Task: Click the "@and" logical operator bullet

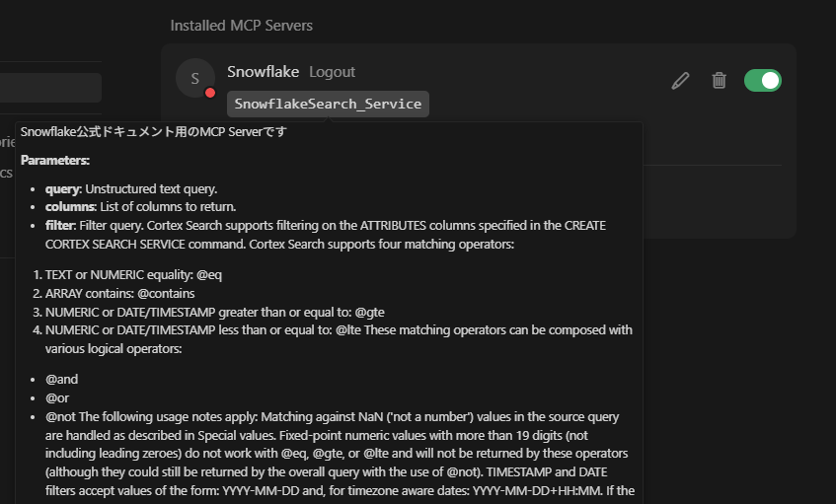Action: point(61,379)
